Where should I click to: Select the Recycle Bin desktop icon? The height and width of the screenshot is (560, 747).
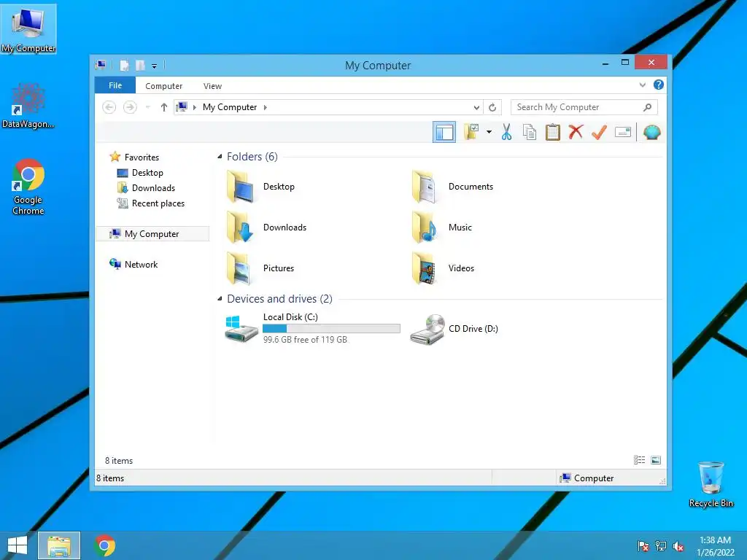tap(711, 484)
